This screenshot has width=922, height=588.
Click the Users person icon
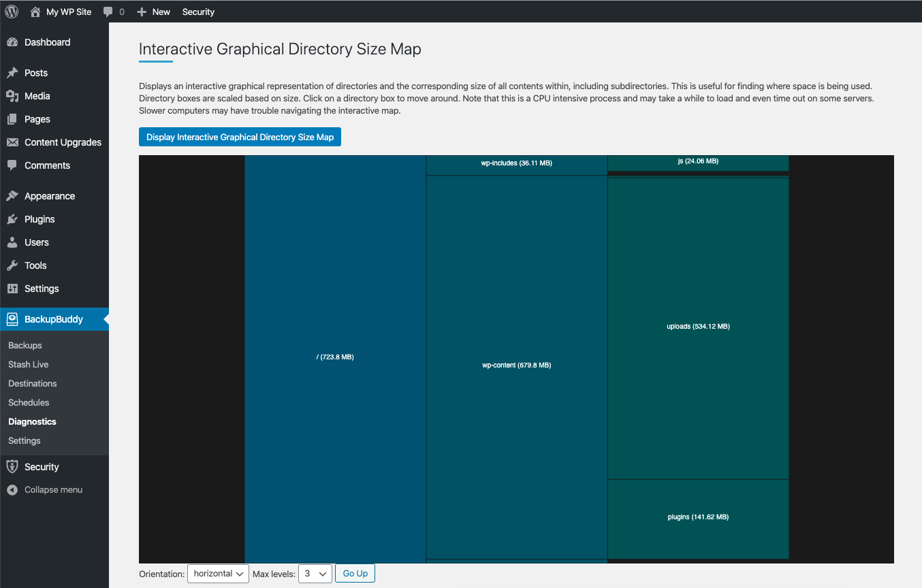click(12, 242)
